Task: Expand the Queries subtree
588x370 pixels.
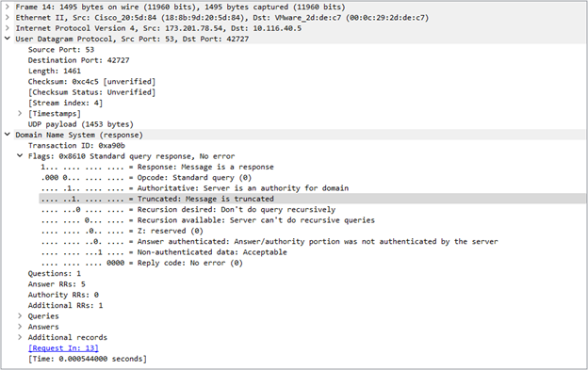Action: click(20, 315)
